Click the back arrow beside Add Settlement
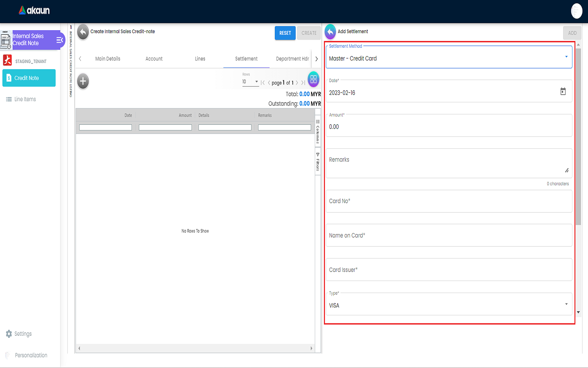Screen dimensions: 588x368 click(330, 32)
